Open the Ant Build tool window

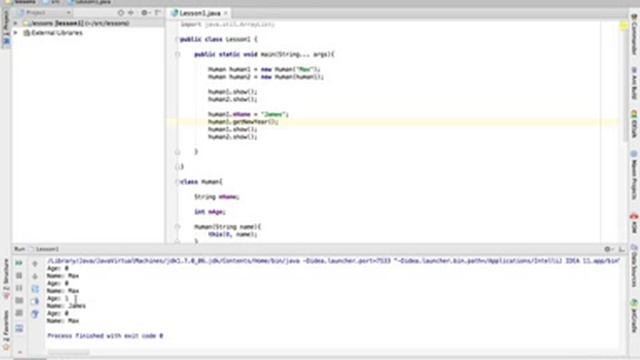pos(634,84)
